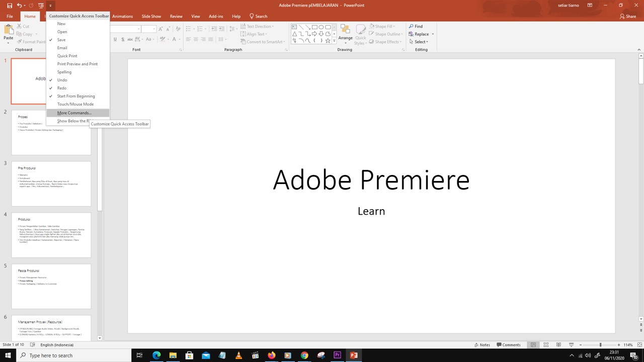Viewport: 644px width, 362px height.
Task: Click English (Indonesia) language in status bar
Action: [x=57, y=345]
